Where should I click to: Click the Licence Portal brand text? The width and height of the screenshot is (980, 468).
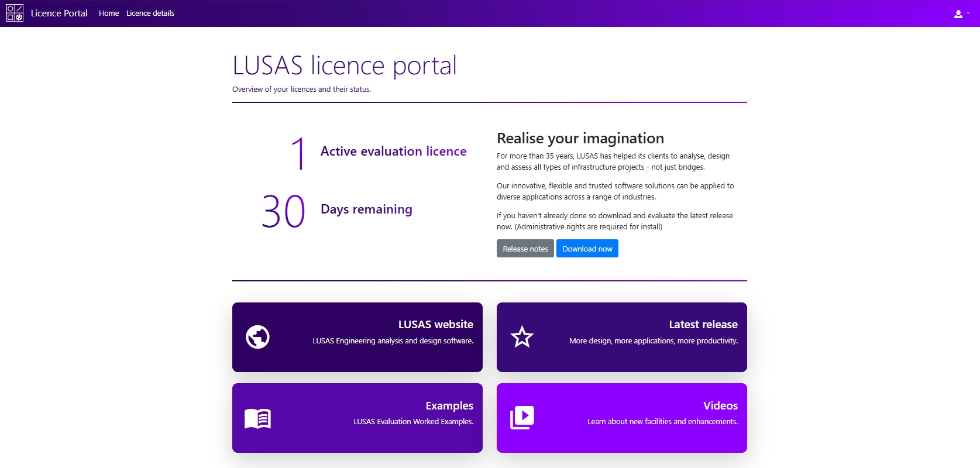(59, 13)
